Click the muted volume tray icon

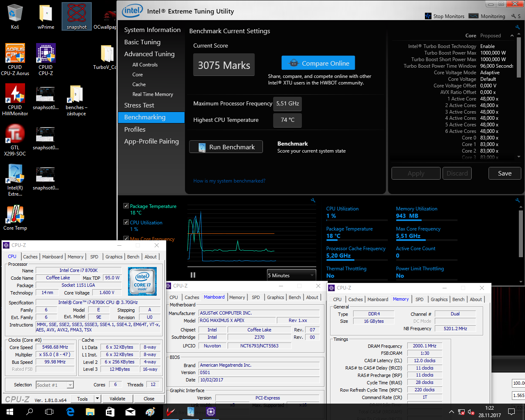click(471, 412)
